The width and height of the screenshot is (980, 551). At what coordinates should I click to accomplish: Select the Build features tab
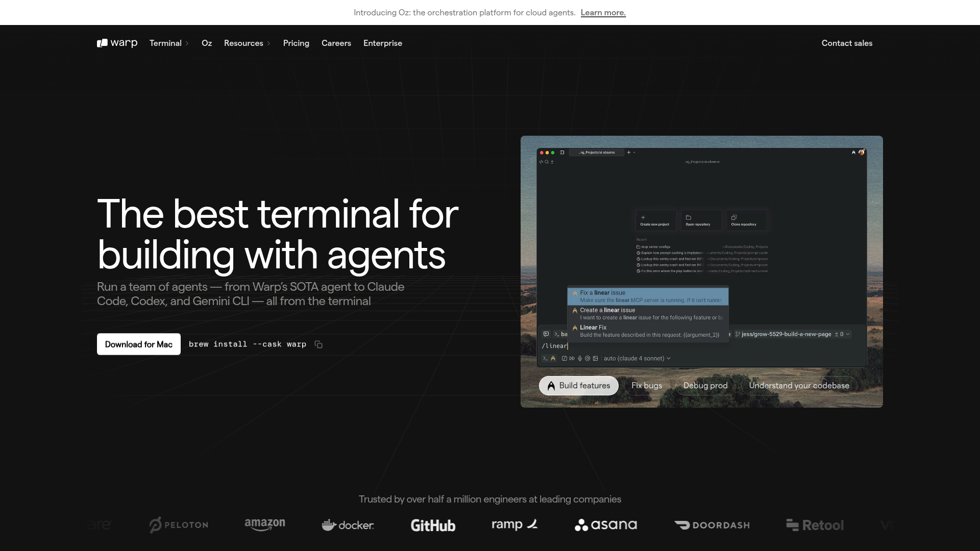579,386
